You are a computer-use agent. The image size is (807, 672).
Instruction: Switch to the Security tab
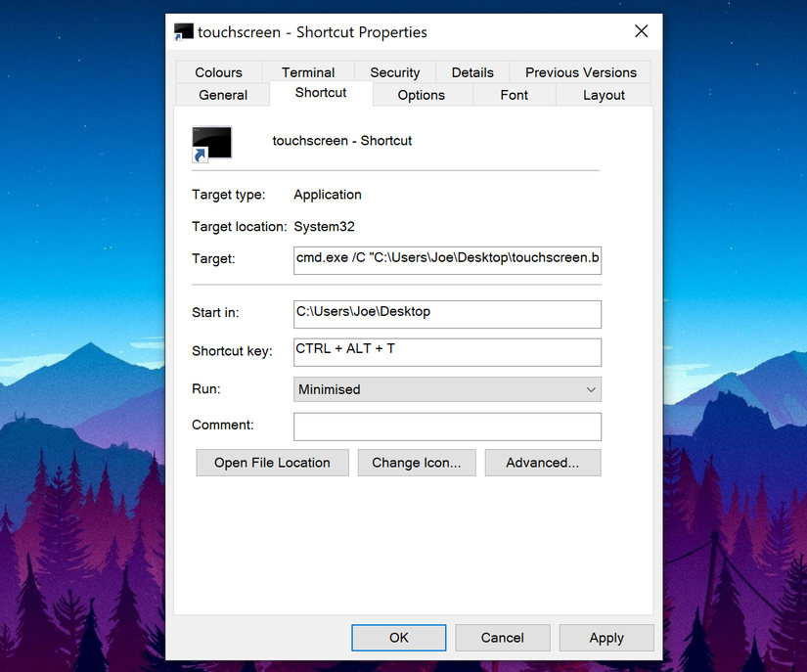tap(395, 72)
